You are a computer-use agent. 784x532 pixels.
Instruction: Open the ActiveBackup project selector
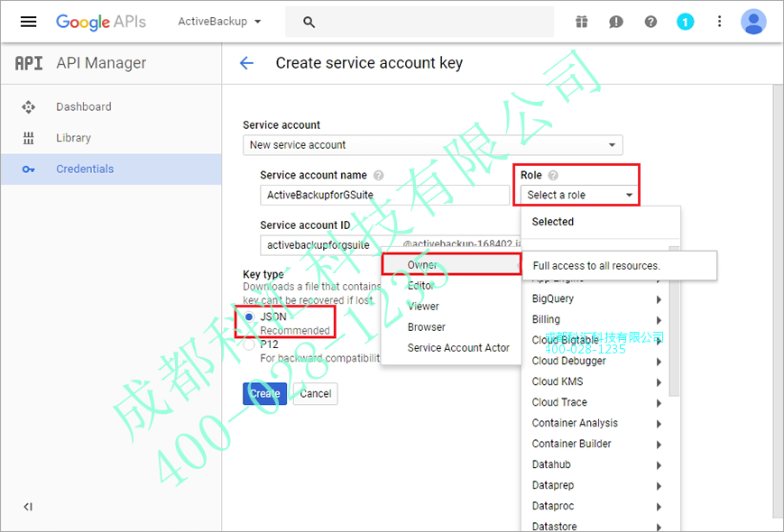tap(219, 22)
